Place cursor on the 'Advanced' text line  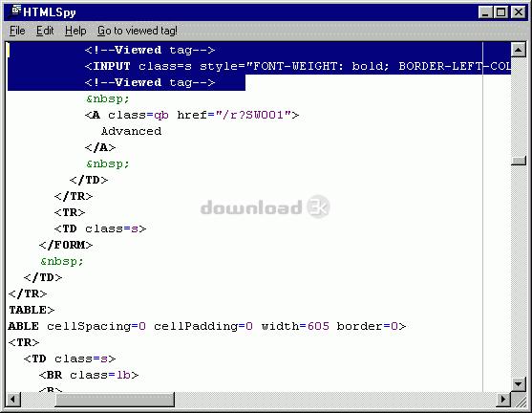pos(131,131)
